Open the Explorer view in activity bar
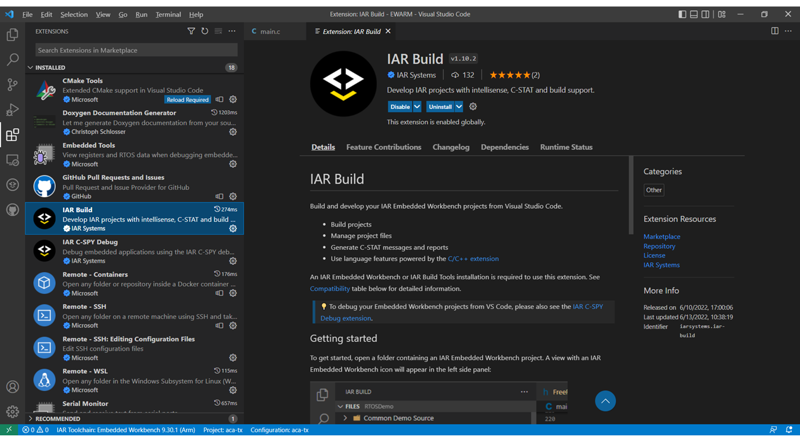The height and width of the screenshot is (446, 800). pos(12,34)
